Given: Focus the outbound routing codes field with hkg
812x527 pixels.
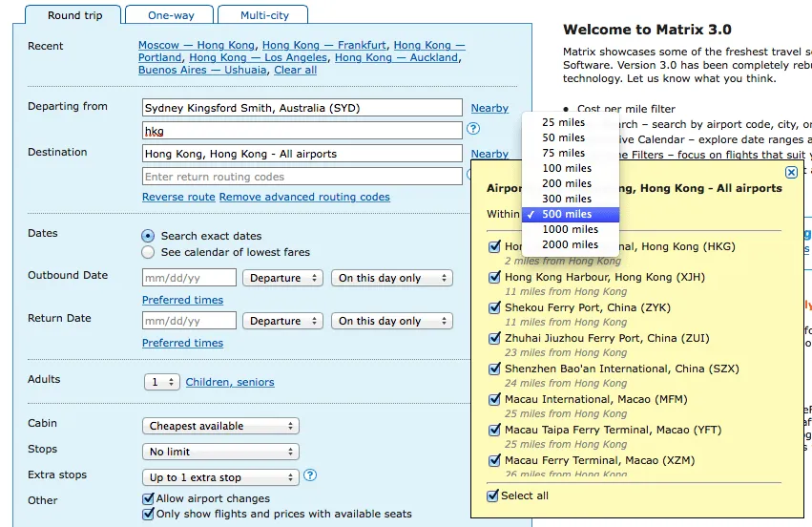Looking at the screenshot, I should coord(302,131).
